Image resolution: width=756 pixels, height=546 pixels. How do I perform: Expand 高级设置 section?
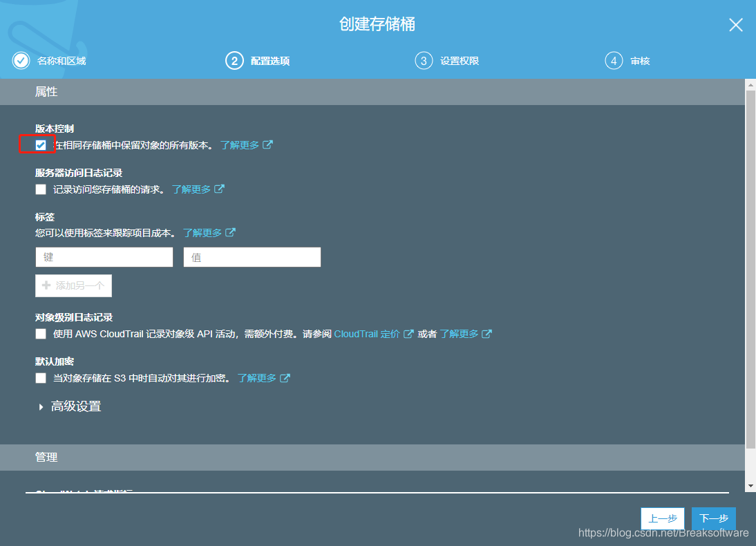(x=70, y=406)
